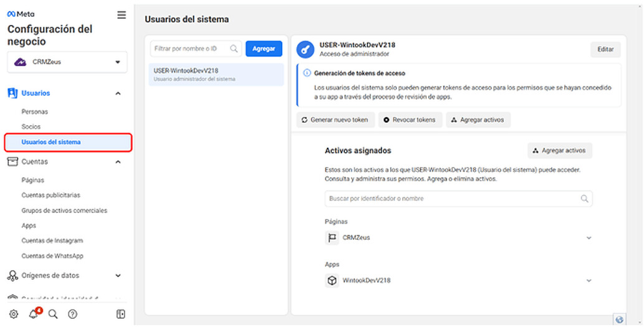
Task: Expand the Orígenes de datos section
Action: coord(118,275)
